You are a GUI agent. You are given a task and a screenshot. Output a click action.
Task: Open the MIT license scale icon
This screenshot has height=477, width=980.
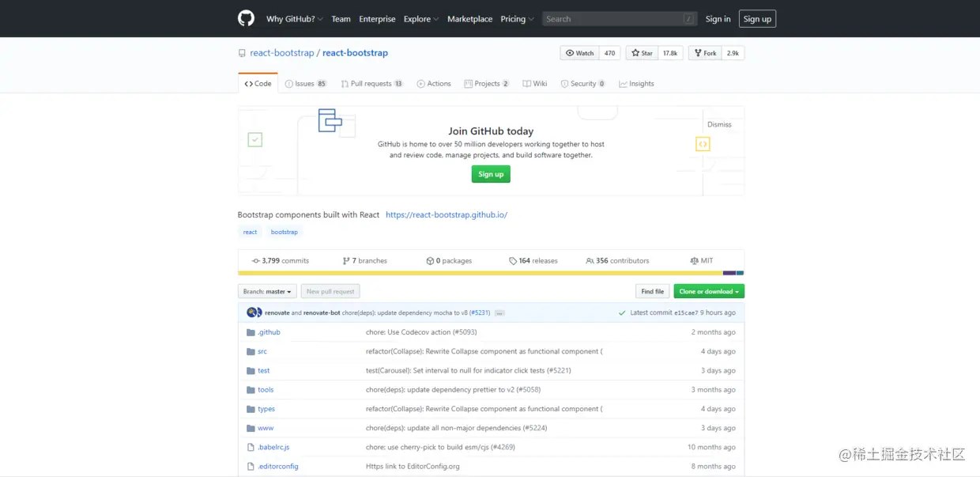point(694,261)
